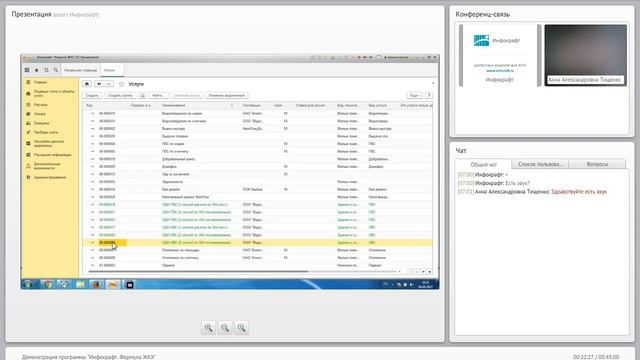Viewport: 640px width, 360px height.
Task: Select row Вывоз мусора
Action: (x=258, y=129)
